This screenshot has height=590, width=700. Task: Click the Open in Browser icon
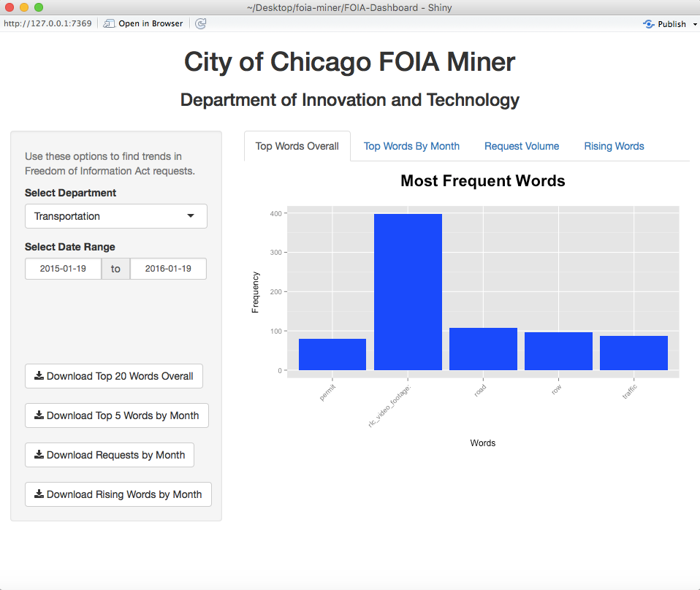point(109,23)
